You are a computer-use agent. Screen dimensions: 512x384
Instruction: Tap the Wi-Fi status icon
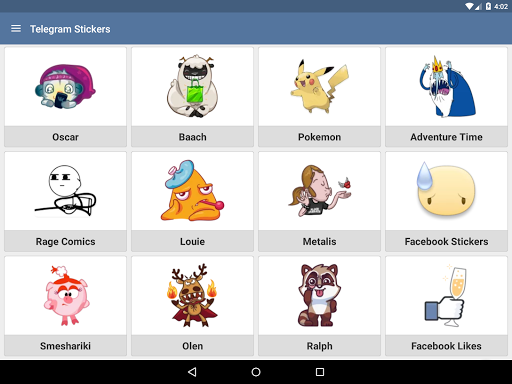tap(469, 6)
